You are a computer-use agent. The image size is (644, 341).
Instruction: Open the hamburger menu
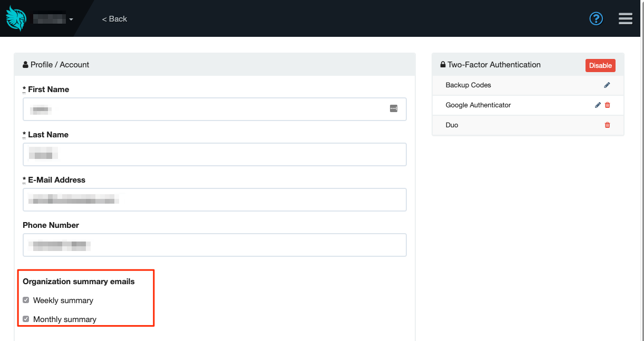click(626, 19)
